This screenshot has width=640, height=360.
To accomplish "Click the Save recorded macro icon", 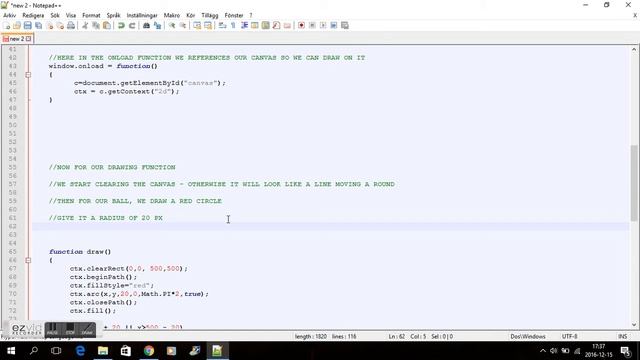I will tap(334, 25).
